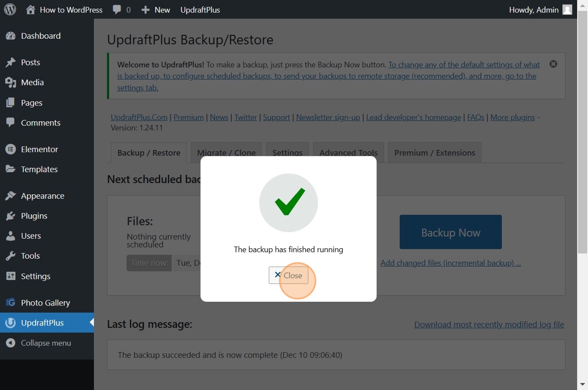Open Lead developer's homepage link

pyautogui.click(x=414, y=118)
